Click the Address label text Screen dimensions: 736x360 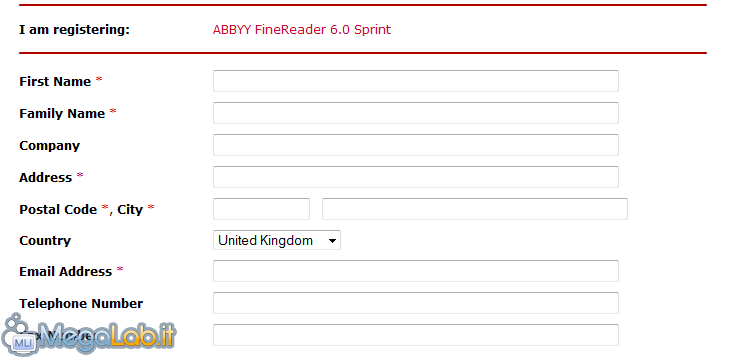46,177
